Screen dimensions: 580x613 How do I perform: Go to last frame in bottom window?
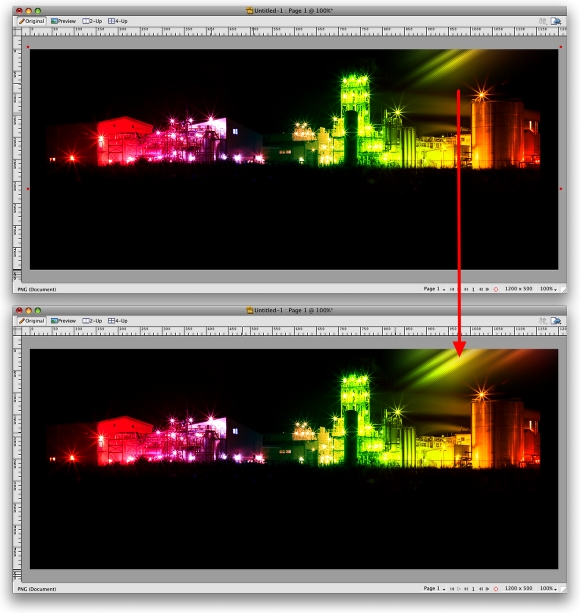tap(466, 589)
